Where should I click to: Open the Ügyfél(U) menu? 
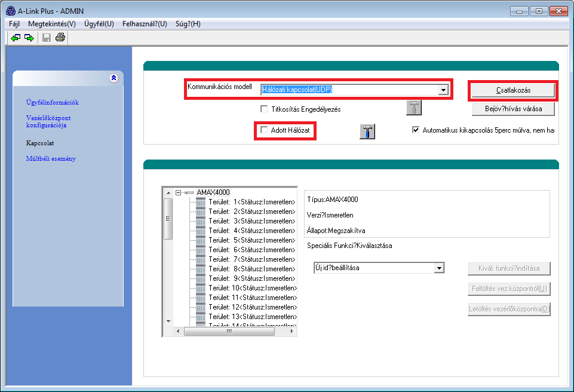(x=99, y=24)
